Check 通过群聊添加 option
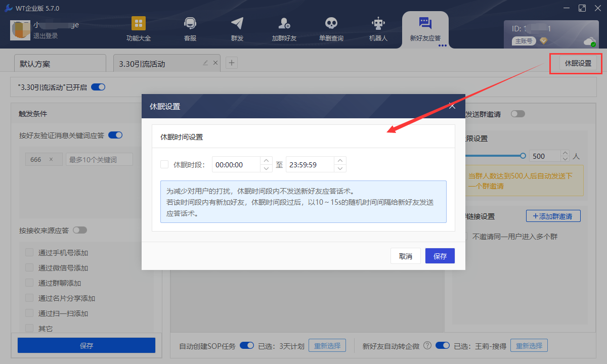 (29, 283)
